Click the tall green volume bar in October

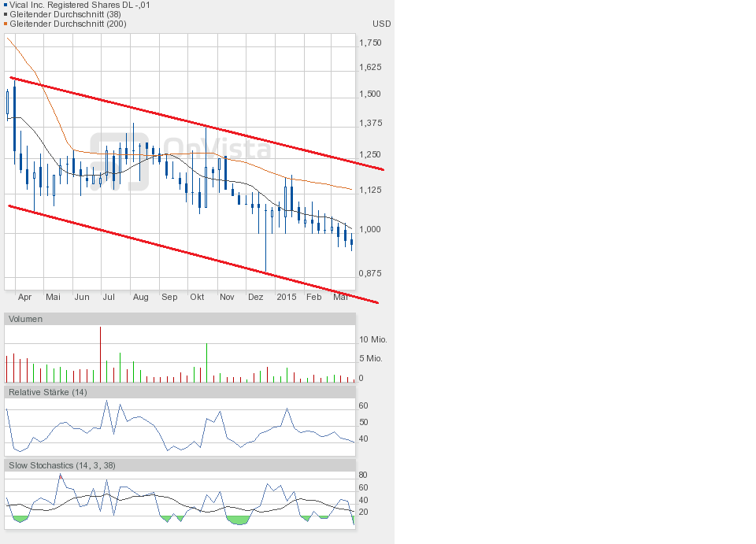tap(206, 363)
